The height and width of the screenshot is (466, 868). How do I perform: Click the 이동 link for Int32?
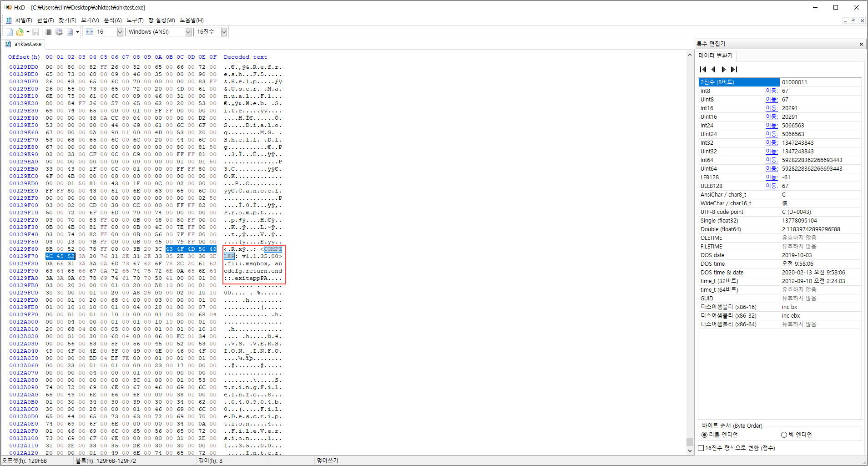point(771,143)
